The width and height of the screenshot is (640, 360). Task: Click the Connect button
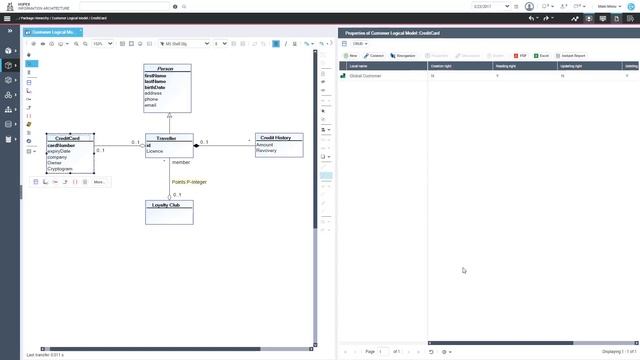pyautogui.click(x=374, y=56)
